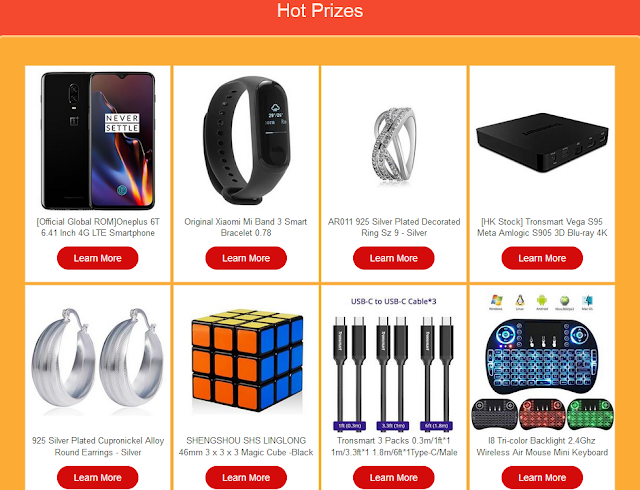Open the Tronsmart Vega S95 TV box image

(542, 142)
